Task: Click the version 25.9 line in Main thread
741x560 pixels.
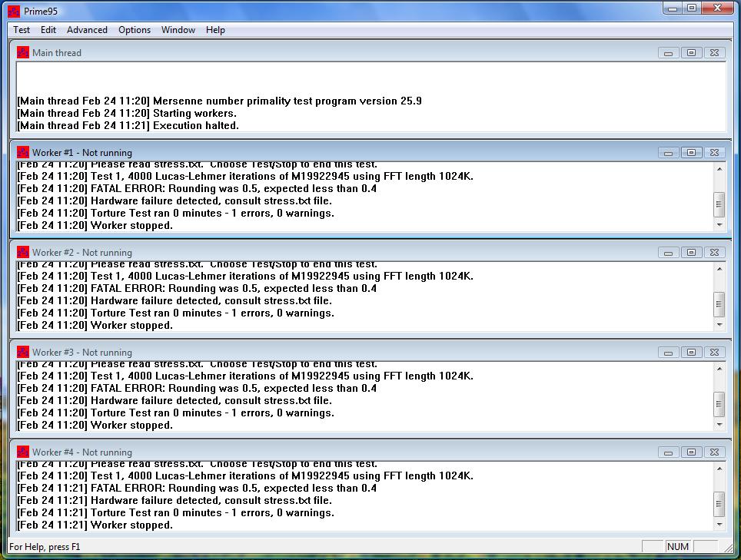Action: 219,101
